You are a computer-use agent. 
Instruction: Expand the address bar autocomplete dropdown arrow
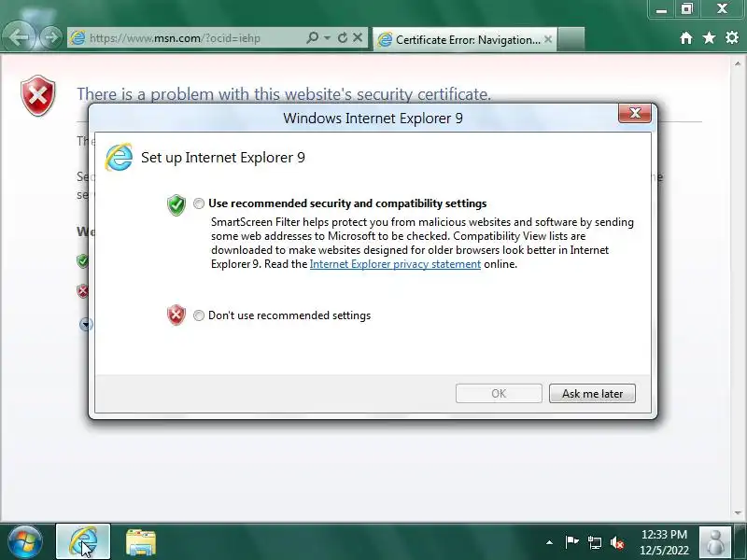tap(328, 37)
